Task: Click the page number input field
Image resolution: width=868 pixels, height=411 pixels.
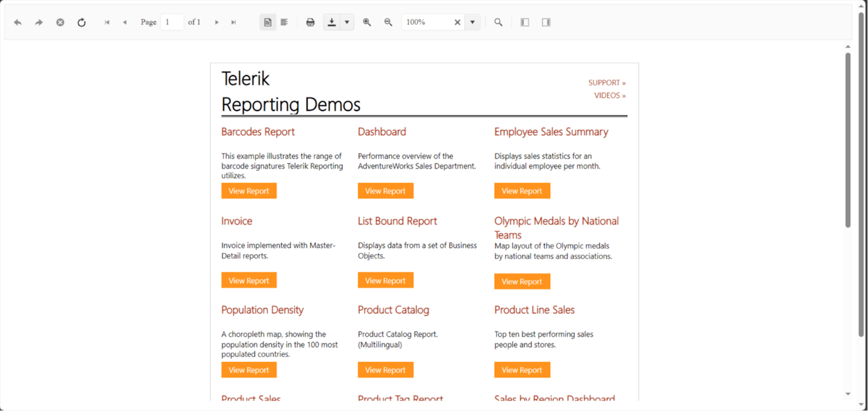Action: (x=172, y=22)
